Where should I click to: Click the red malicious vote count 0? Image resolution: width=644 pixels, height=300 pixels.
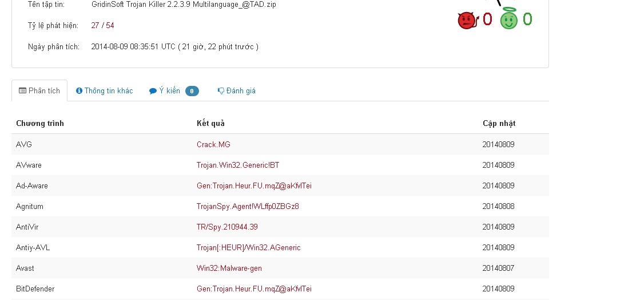pyautogui.click(x=487, y=19)
